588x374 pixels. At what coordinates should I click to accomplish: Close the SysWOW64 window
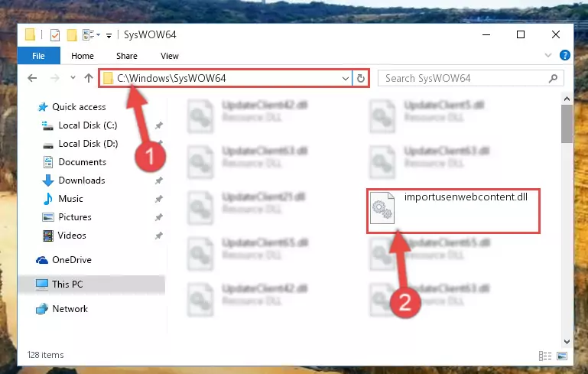point(556,34)
